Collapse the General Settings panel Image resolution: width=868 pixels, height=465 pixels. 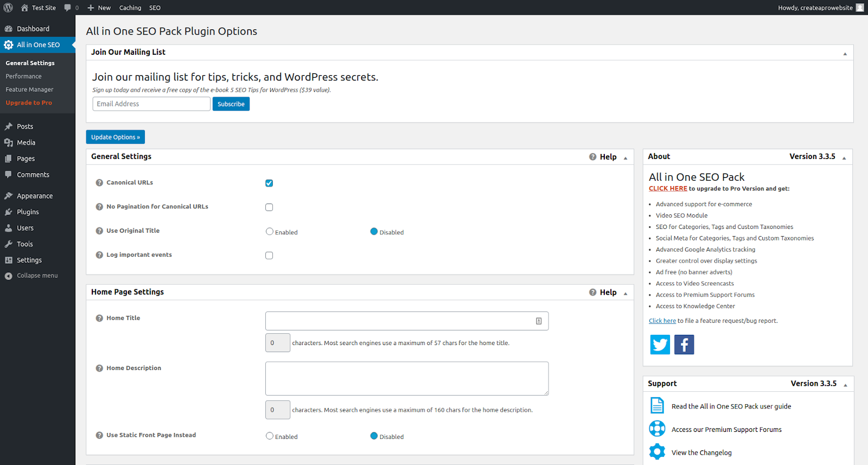pyautogui.click(x=626, y=158)
